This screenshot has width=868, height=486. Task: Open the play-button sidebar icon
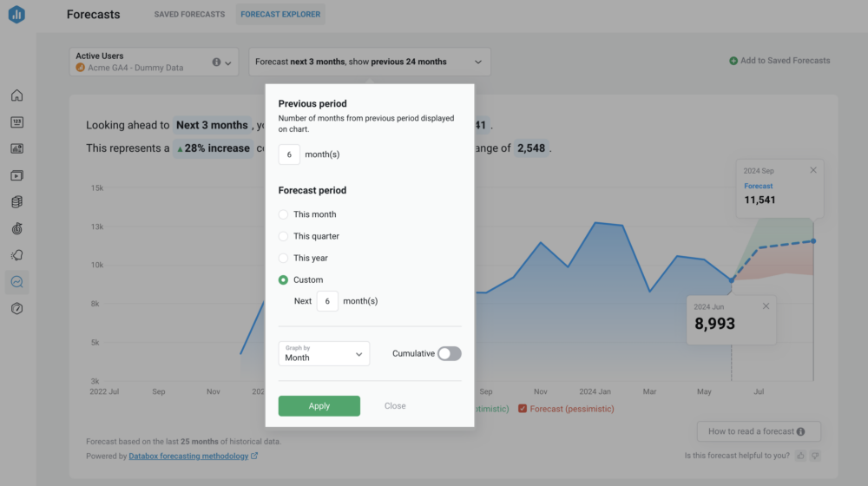click(17, 175)
